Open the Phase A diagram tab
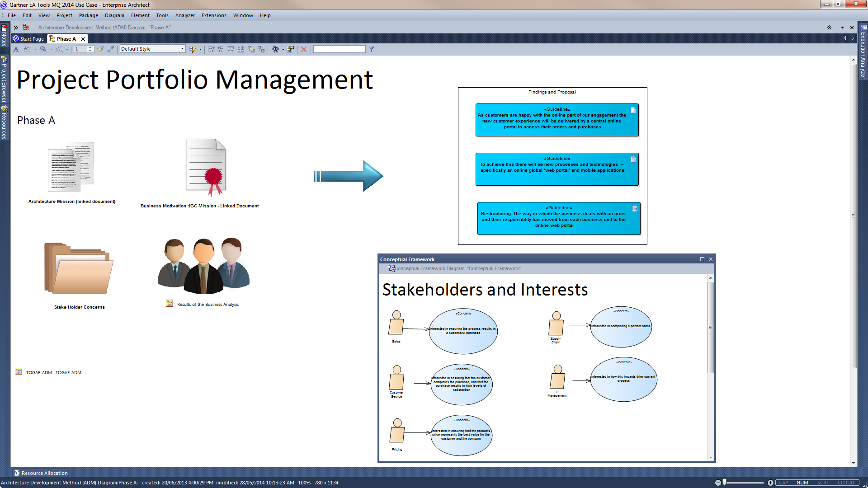Image resolution: width=868 pixels, height=488 pixels. pos(65,38)
